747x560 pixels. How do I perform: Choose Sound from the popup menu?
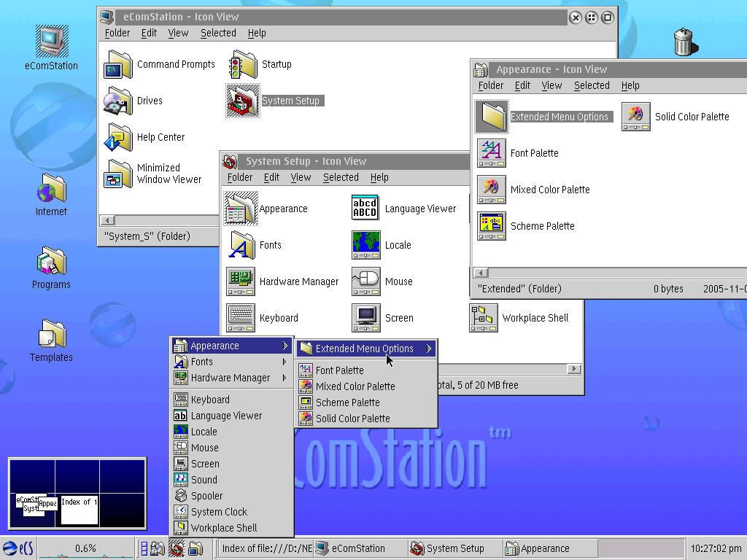point(232,480)
